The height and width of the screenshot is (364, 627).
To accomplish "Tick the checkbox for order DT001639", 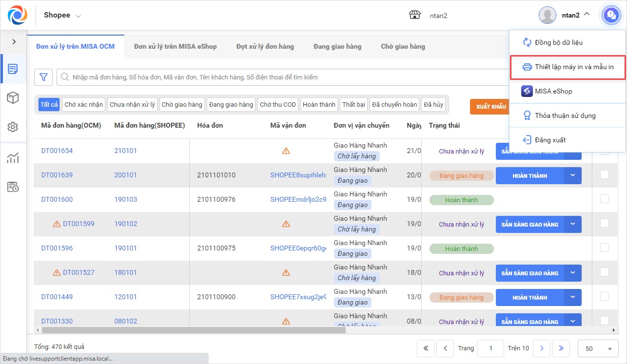I will 605,174.
